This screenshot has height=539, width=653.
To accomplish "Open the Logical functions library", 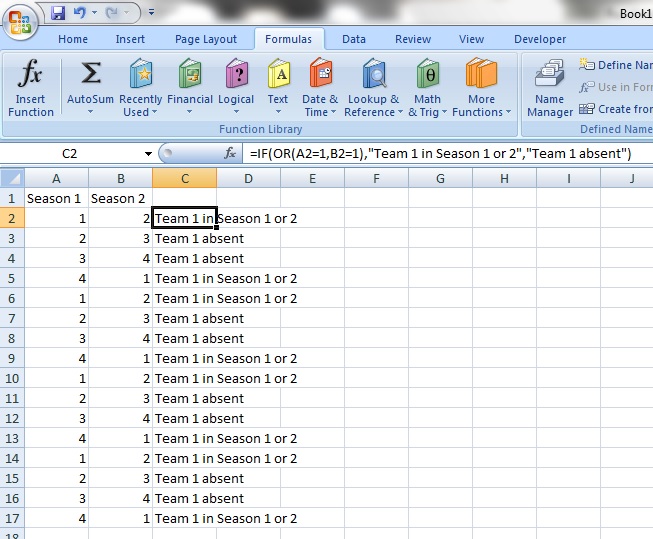I will (x=236, y=88).
